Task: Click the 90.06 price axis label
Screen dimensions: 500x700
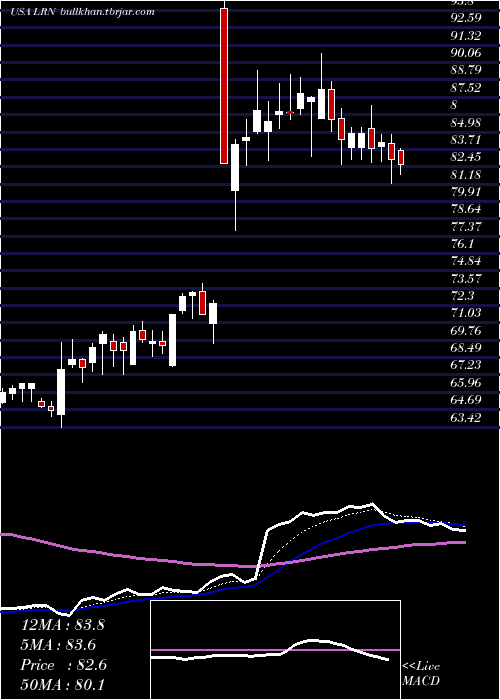Action: [467, 53]
